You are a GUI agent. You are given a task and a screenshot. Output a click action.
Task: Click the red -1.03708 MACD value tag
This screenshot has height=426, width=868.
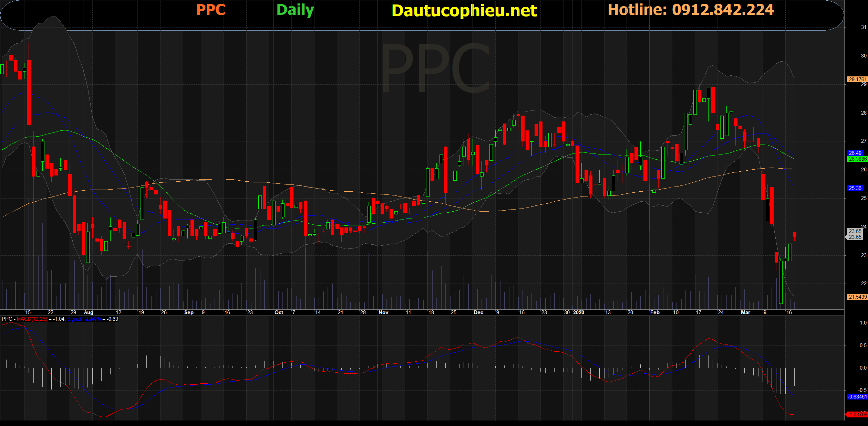click(x=857, y=415)
